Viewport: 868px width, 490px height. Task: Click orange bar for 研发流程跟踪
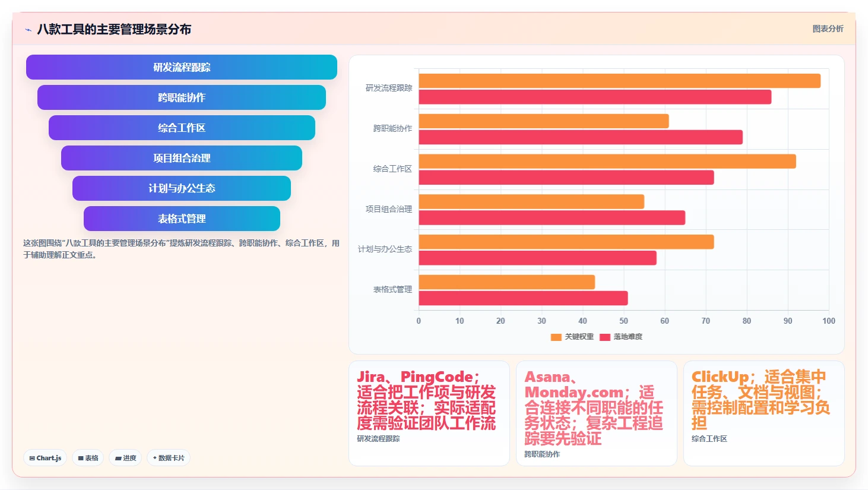pyautogui.click(x=620, y=81)
